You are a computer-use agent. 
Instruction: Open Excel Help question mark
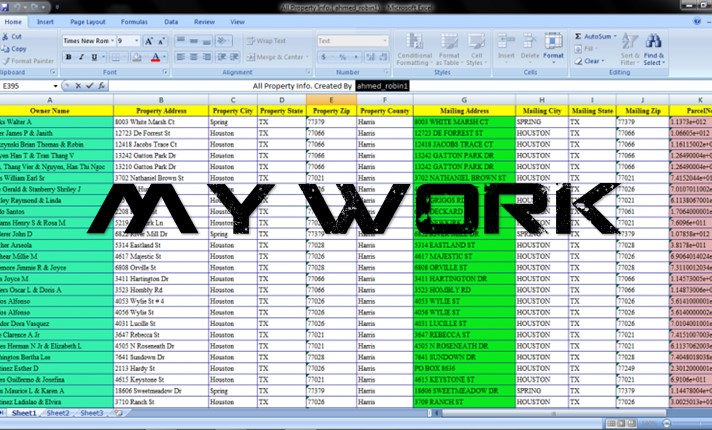(697, 21)
